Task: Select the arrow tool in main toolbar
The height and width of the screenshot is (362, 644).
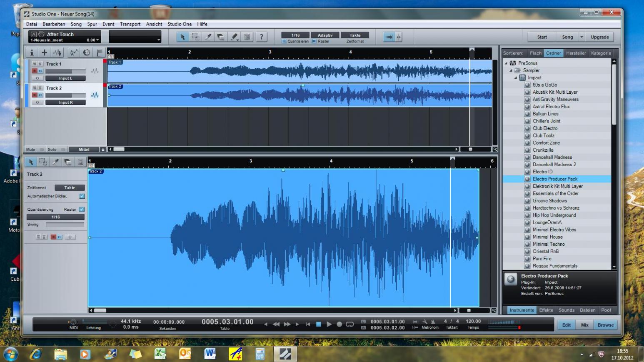Action: [182, 37]
